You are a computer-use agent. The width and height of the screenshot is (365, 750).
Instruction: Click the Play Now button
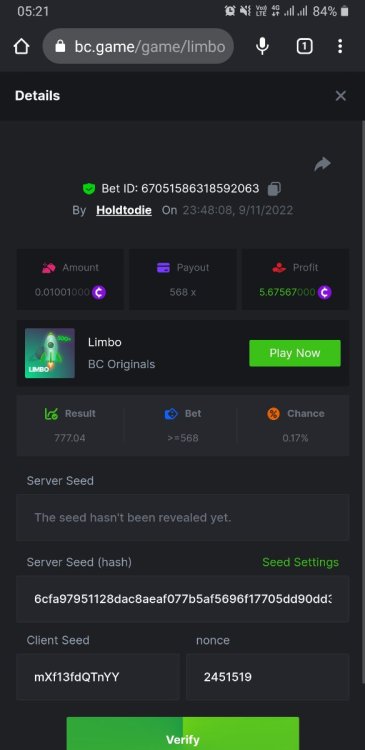(x=295, y=353)
